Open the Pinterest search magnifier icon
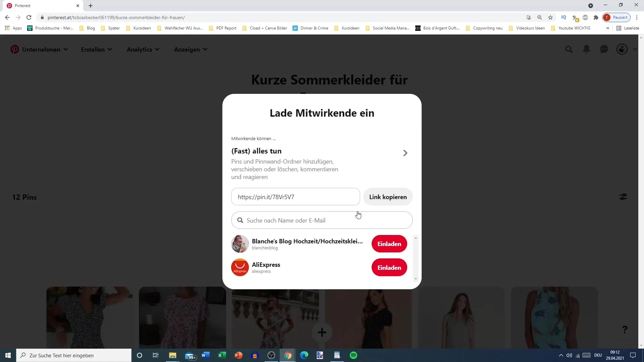644x362 pixels. [x=569, y=49]
